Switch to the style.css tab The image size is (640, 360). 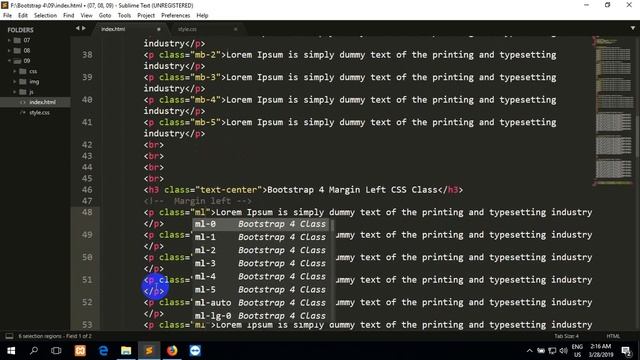204,29
